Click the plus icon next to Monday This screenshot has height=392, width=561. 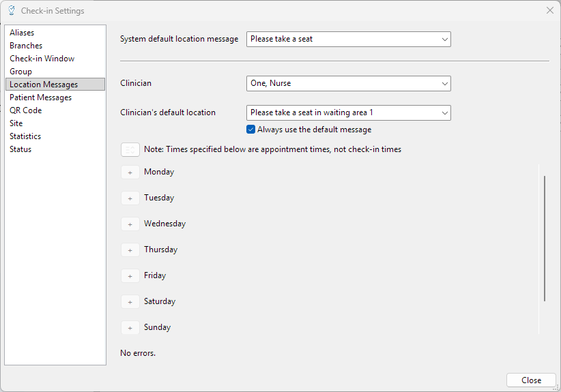click(x=130, y=172)
